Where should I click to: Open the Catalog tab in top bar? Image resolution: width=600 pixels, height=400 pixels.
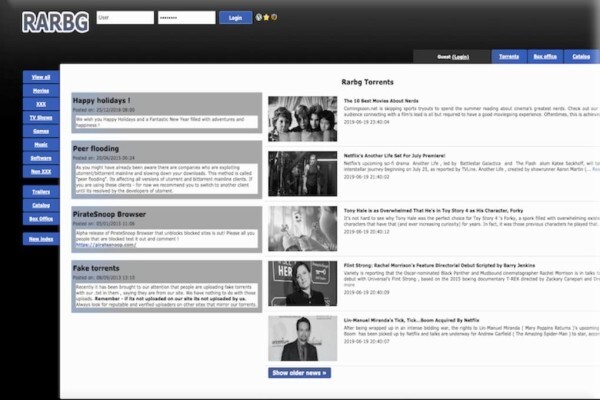point(581,57)
